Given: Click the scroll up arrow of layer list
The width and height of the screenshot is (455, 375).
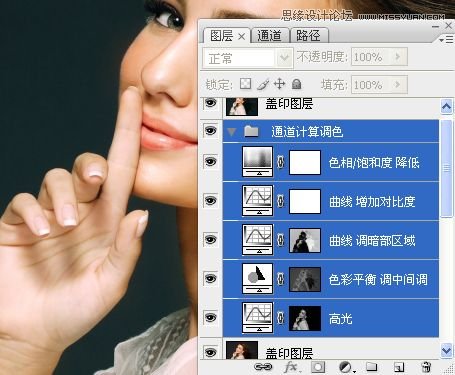Looking at the screenshot, I should (x=446, y=107).
